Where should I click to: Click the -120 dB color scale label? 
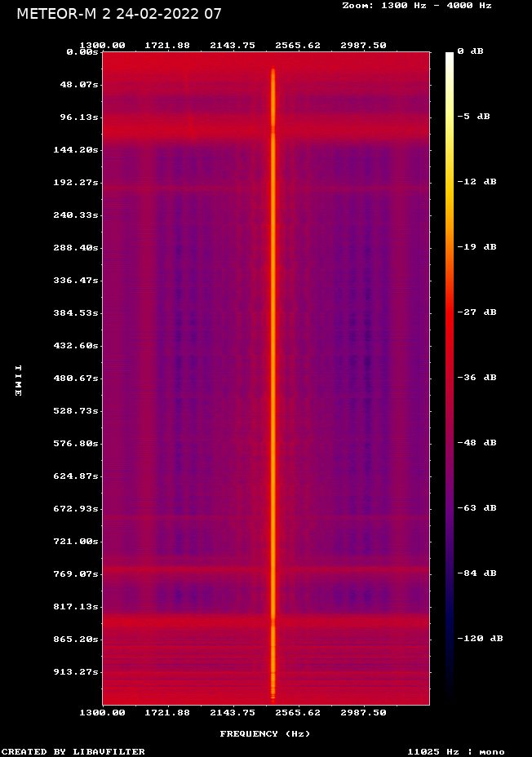pyautogui.click(x=481, y=638)
